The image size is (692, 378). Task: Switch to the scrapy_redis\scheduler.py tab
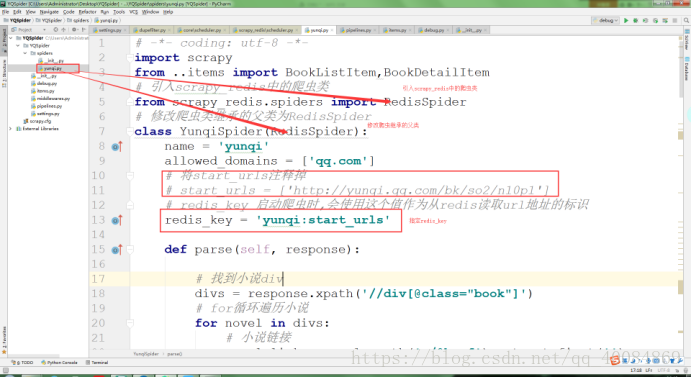(265, 30)
